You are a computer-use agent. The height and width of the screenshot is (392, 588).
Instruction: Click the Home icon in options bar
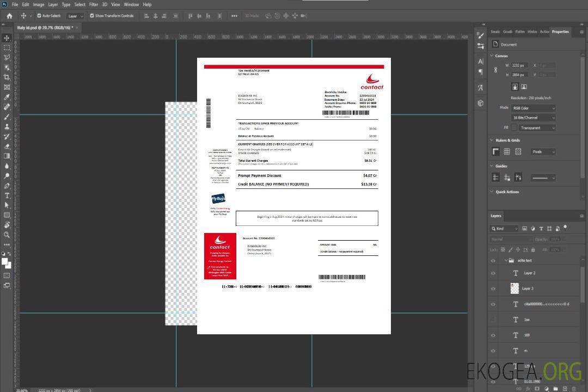click(9, 16)
